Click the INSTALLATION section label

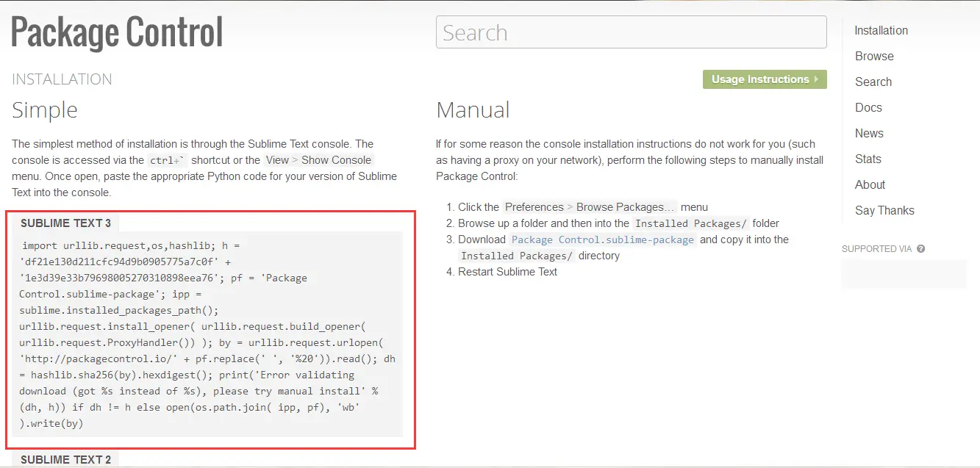[62, 79]
